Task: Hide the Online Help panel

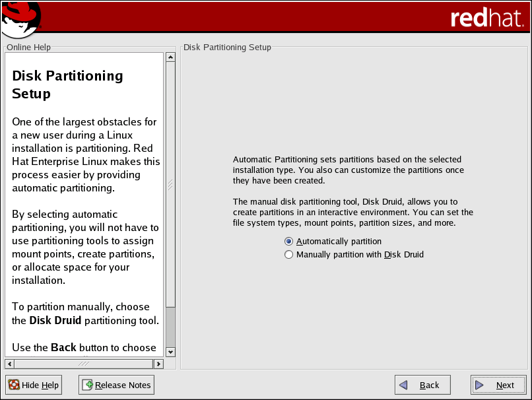Action: click(34, 385)
